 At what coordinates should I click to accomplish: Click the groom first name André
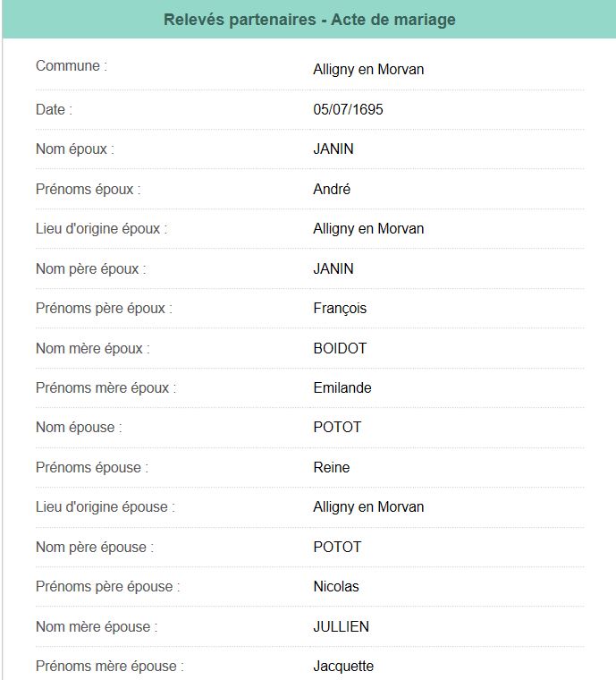[332, 190]
